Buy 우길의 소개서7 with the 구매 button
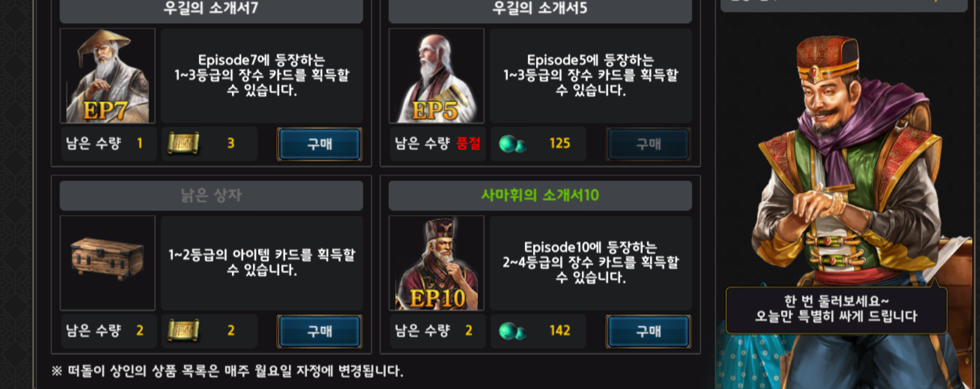Viewport: 980px width, 389px height. coord(320,144)
